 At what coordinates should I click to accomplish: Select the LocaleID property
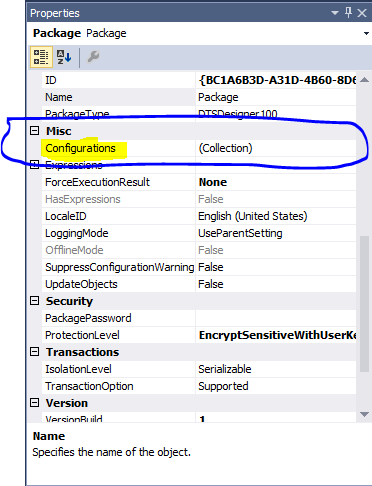[x=66, y=216]
